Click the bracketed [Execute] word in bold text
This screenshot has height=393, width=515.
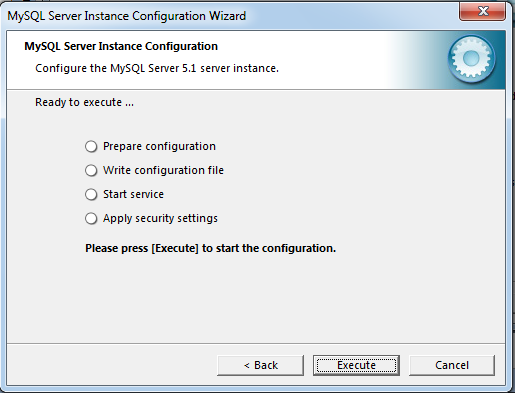(x=175, y=248)
